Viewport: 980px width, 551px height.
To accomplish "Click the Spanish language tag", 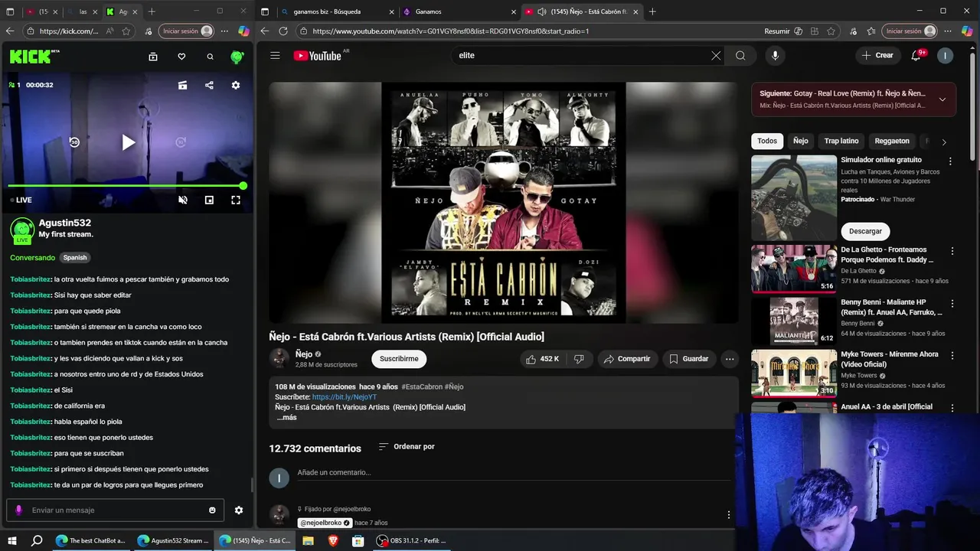I will 75,258.
